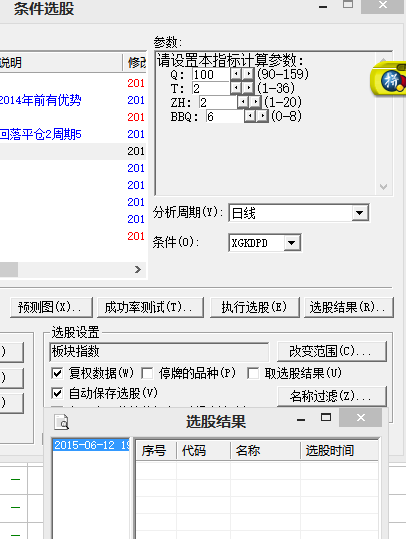Image resolution: width=406 pixels, height=539 pixels.
Task: Toggle the 自动保存选股(V) checkbox
Action: (57, 393)
